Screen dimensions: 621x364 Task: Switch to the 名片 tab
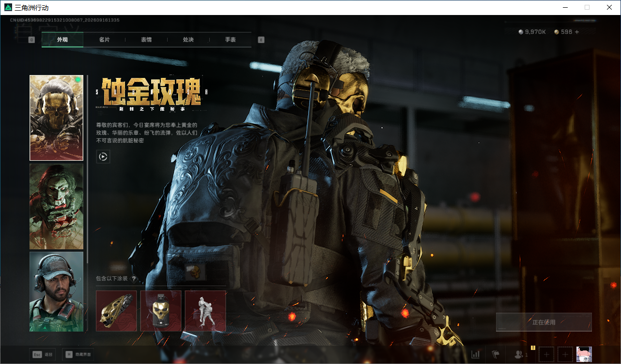pyautogui.click(x=104, y=40)
